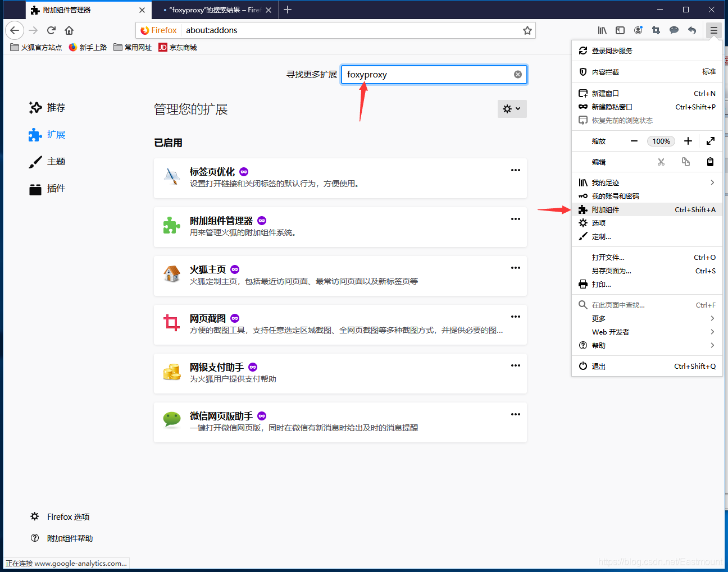Open 新手上路 bookmark
The image size is (728, 572).
[88, 47]
